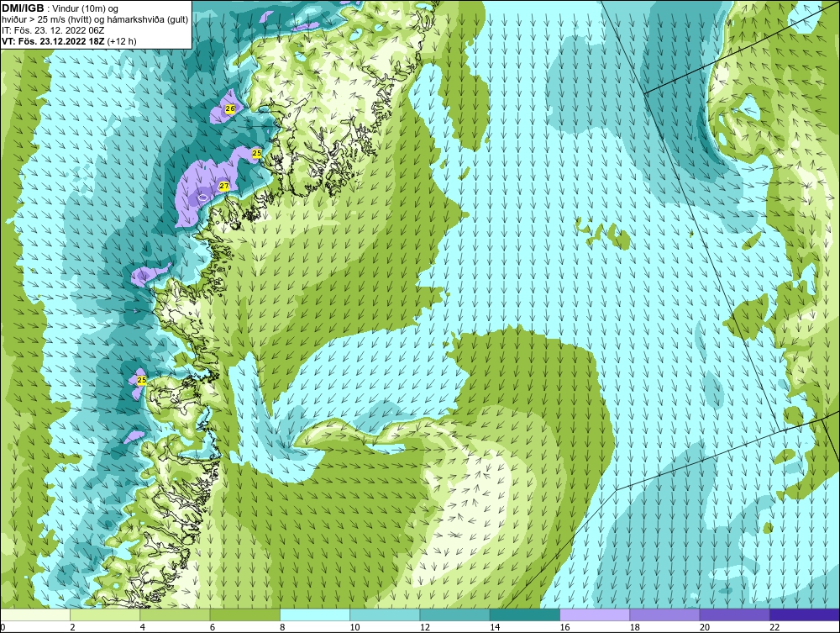Screen dimensions: 840x633
Task: Click the 25 gust label farthest from the 27 label
Action: coord(141,380)
